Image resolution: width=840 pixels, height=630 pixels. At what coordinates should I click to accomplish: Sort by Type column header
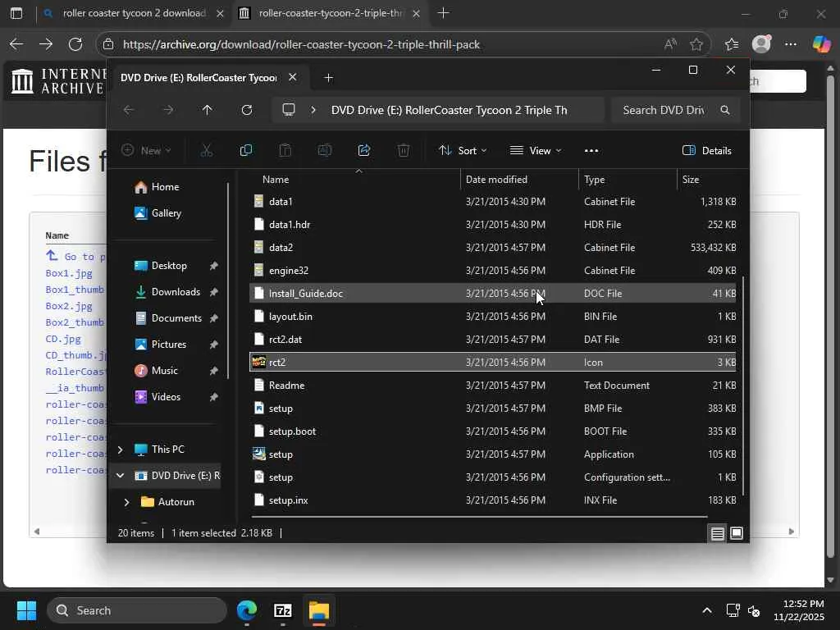pos(594,180)
